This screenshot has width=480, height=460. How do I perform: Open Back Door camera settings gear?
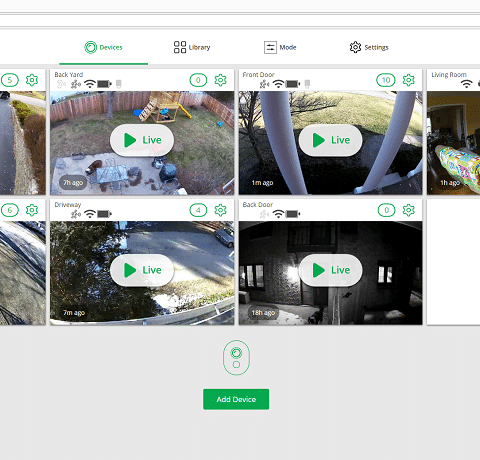(409, 210)
